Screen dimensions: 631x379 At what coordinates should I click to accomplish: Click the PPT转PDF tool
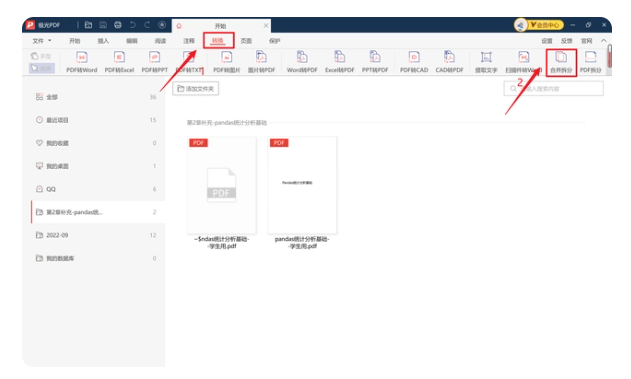(x=375, y=62)
